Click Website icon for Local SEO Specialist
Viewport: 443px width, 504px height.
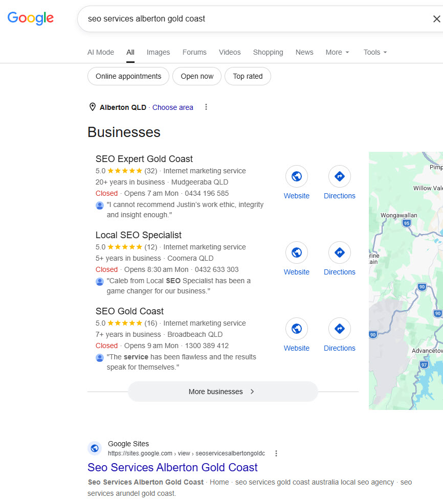tap(297, 253)
